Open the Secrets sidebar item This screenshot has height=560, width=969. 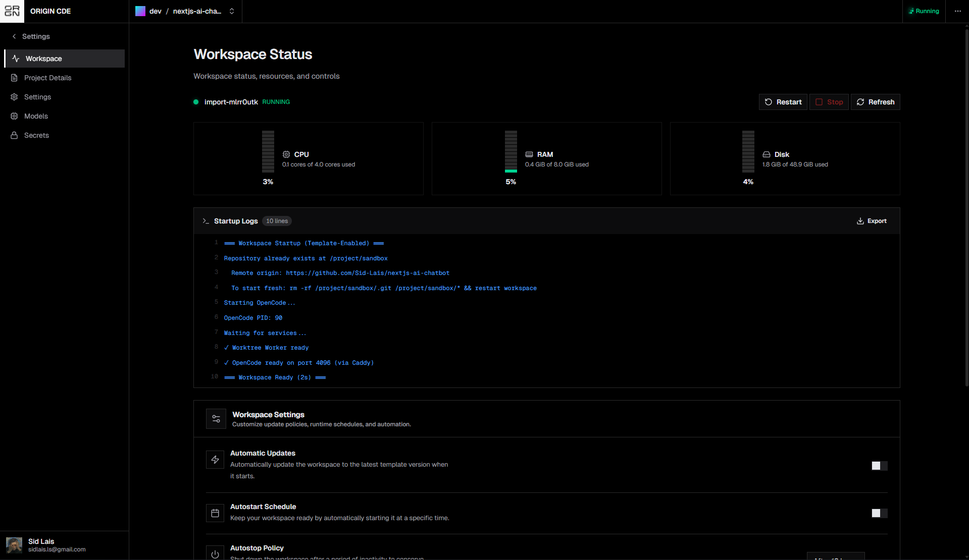[36, 135]
